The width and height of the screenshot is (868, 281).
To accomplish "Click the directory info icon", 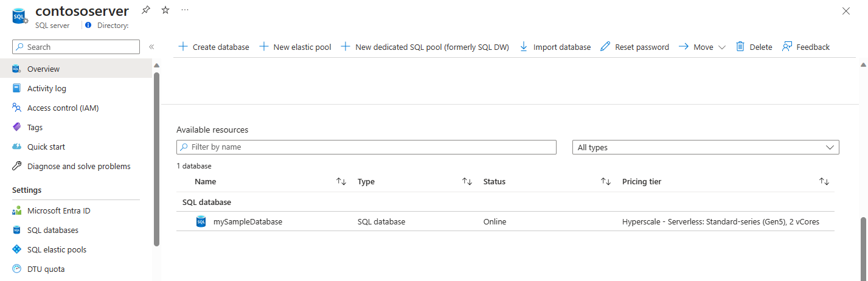I will tap(88, 26).
